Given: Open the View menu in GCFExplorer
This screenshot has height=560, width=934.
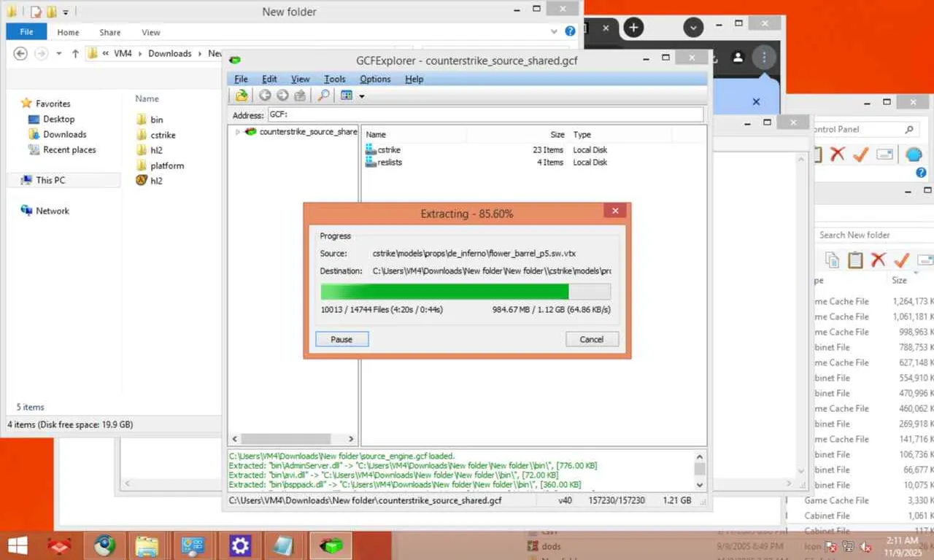Looking at the screenshot, I should click(x=301, y=79).
